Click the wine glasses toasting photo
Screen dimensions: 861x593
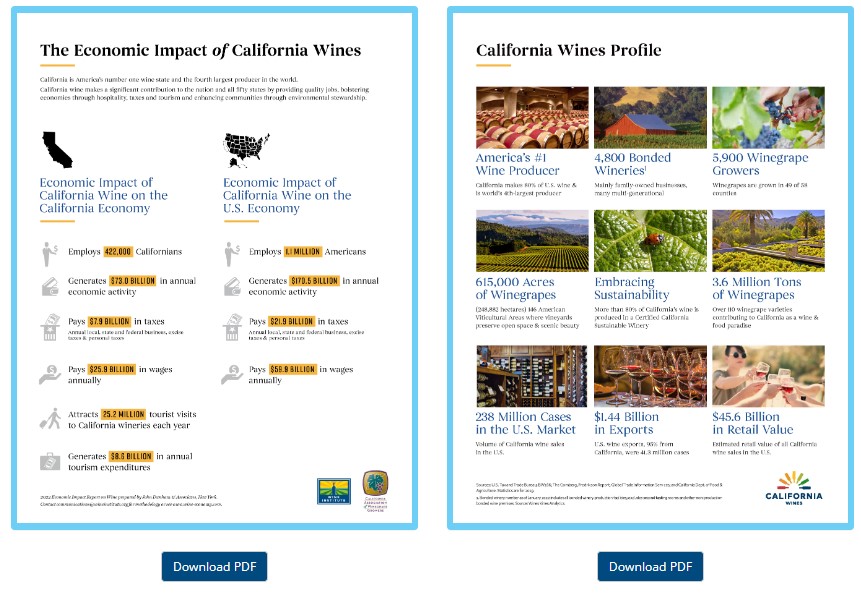point(767,376)
